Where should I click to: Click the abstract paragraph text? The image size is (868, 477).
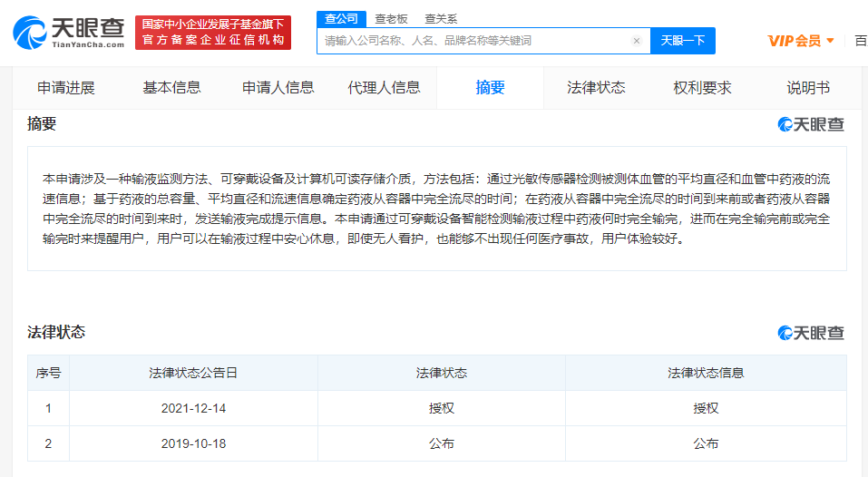tap(436, 209)
